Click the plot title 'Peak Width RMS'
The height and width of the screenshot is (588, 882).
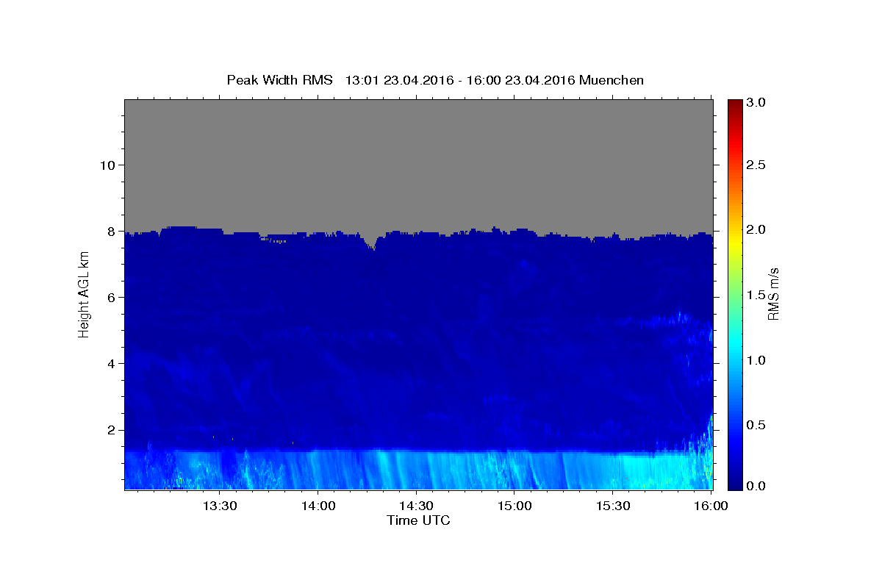click(x=279, y=80)
